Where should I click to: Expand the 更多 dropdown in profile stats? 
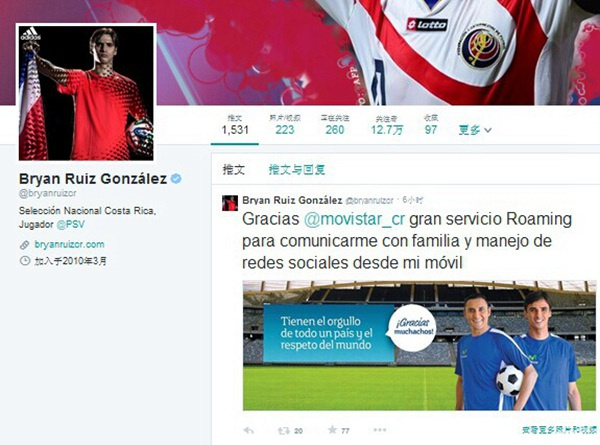[x=475, y=130]
